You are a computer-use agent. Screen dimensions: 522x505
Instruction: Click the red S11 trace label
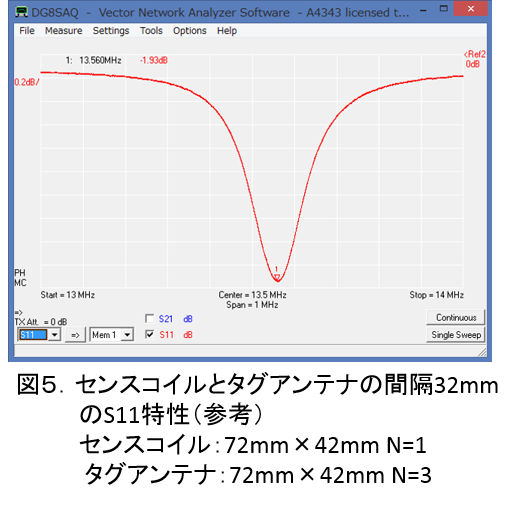pyautogui.click(x=166, y=334)
